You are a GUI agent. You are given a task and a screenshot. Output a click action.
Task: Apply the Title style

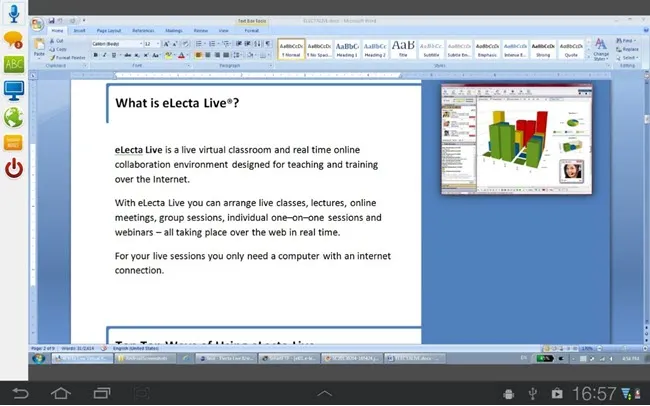coord(403,49)
